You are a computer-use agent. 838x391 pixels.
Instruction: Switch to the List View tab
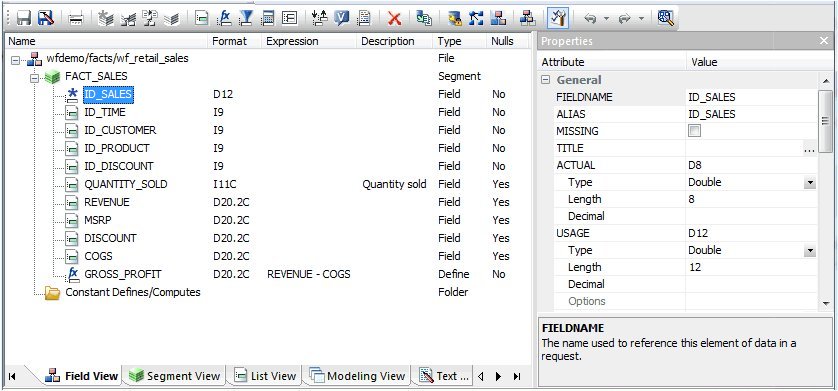click(x=266, y=376)
